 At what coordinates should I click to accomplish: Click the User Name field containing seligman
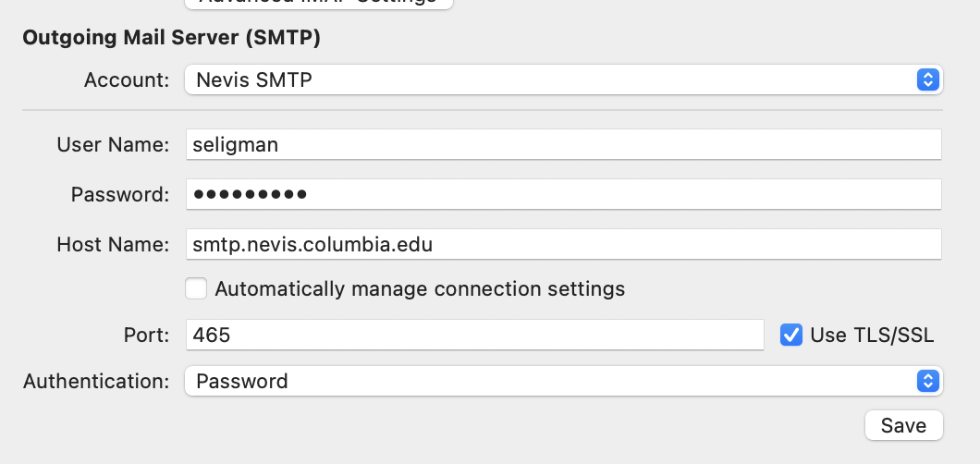(x=563, y=144)
